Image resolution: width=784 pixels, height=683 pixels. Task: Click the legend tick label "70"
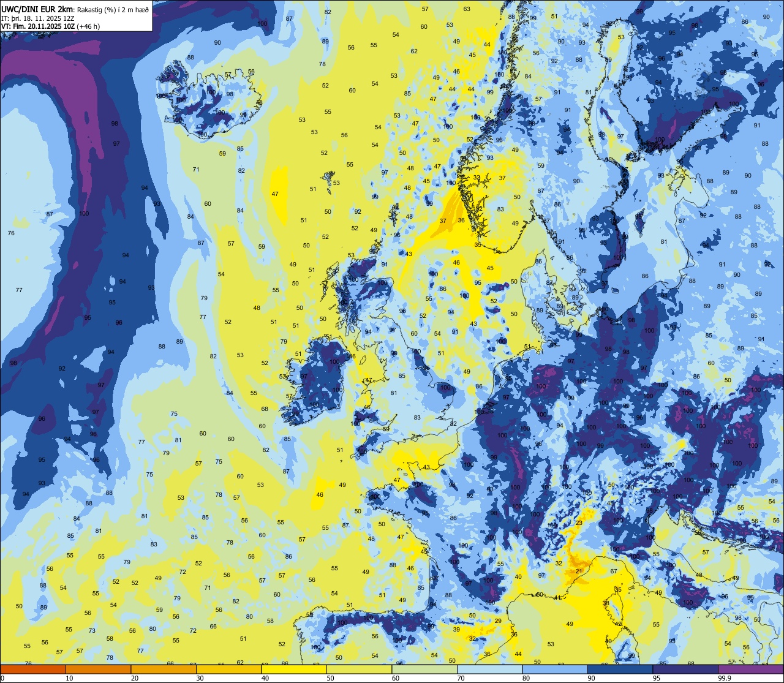(x=461, y=678)
